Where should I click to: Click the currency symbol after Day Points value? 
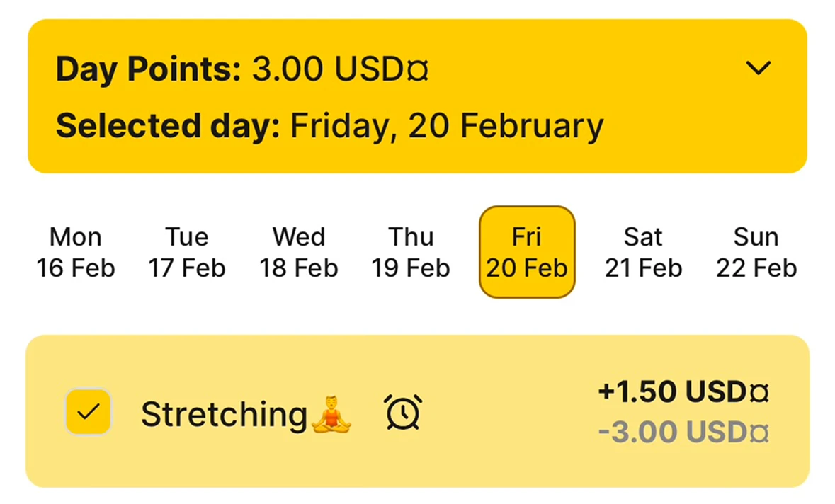click(x=418, y=69)
